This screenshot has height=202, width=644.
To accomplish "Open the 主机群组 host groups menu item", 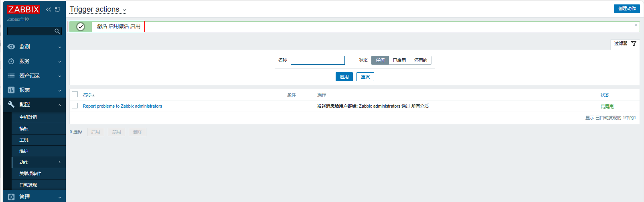I will point(28,117).
